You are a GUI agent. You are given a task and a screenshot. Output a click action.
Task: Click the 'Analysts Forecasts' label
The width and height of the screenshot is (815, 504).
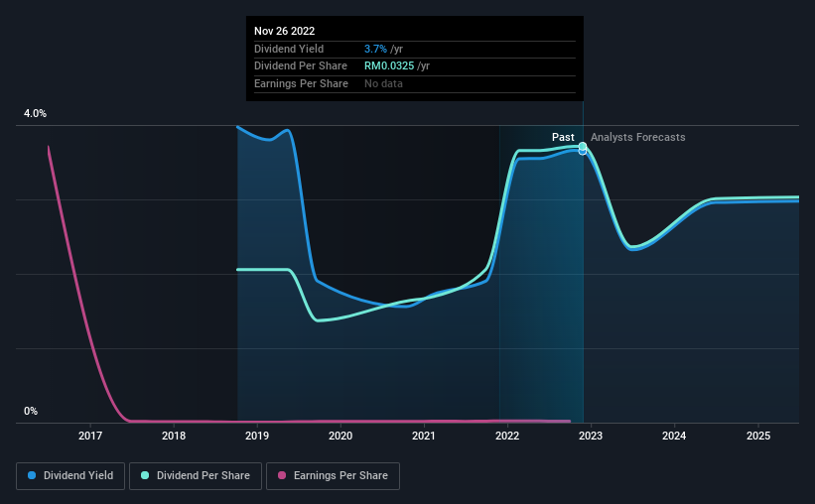(x=637, y=137)
